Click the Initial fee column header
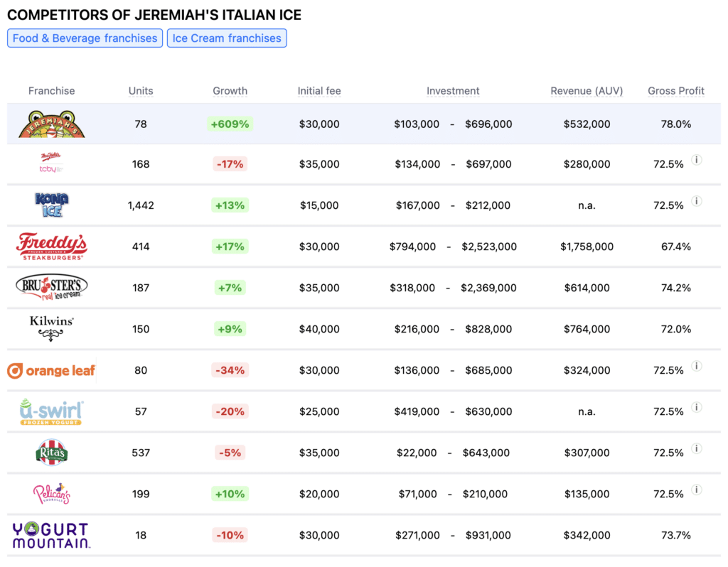Image resolution: width=728 pixels, height=567 pixels. coord(319,90)
